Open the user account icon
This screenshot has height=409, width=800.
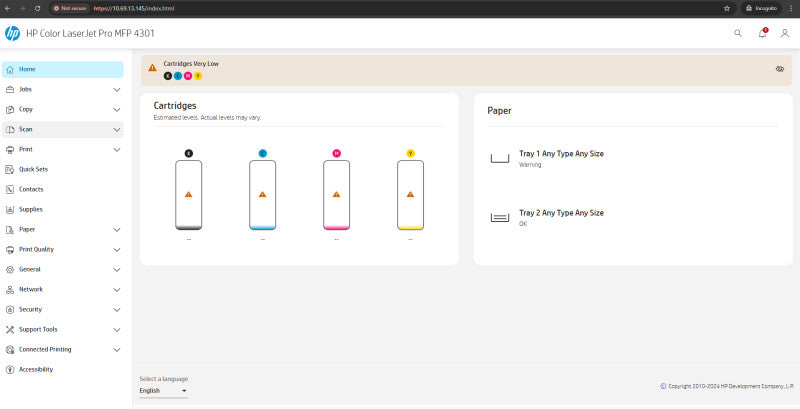pos(785,33)
